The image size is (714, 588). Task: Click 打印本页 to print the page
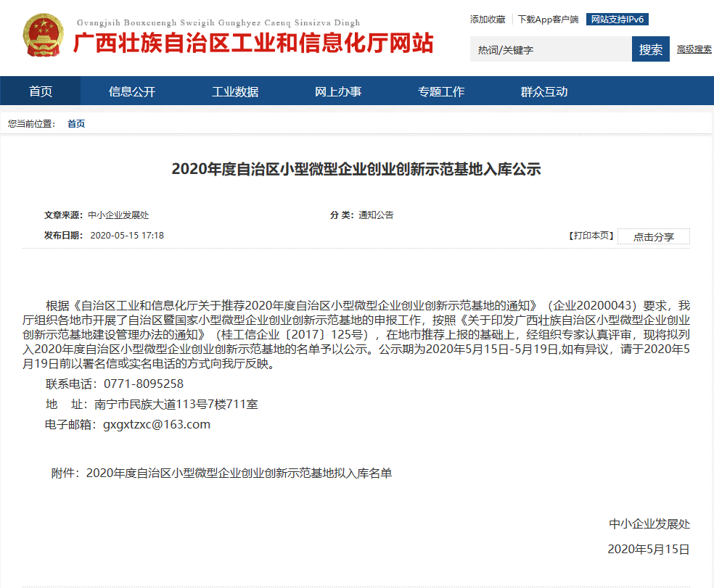[591, 236]
